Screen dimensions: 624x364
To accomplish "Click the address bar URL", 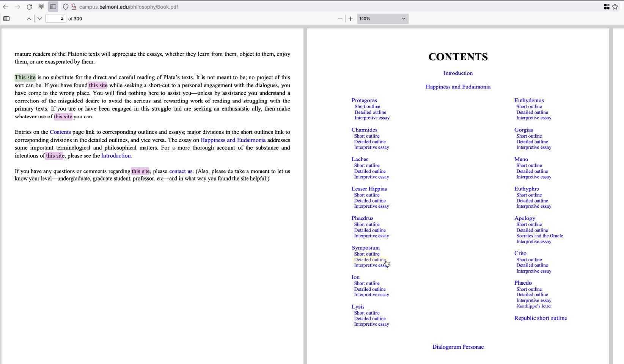I will (x=129, y=7).
